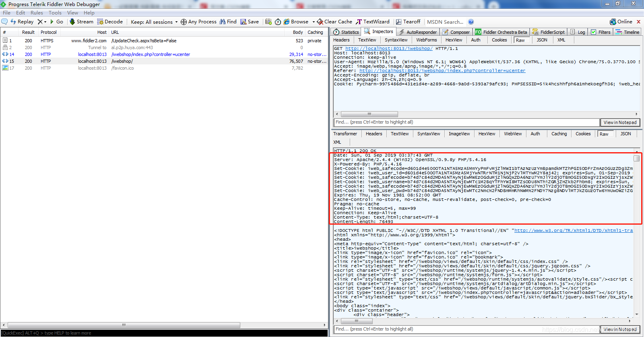This screenshot has height=337, width=644.
Task: Select request Headers inspector tab
Action: 341,40
